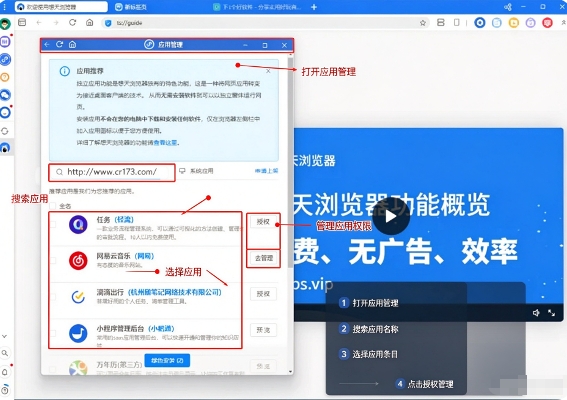
Task: Click the grey sync arrows sidebar icon
Action: click(x=5, y=131)
